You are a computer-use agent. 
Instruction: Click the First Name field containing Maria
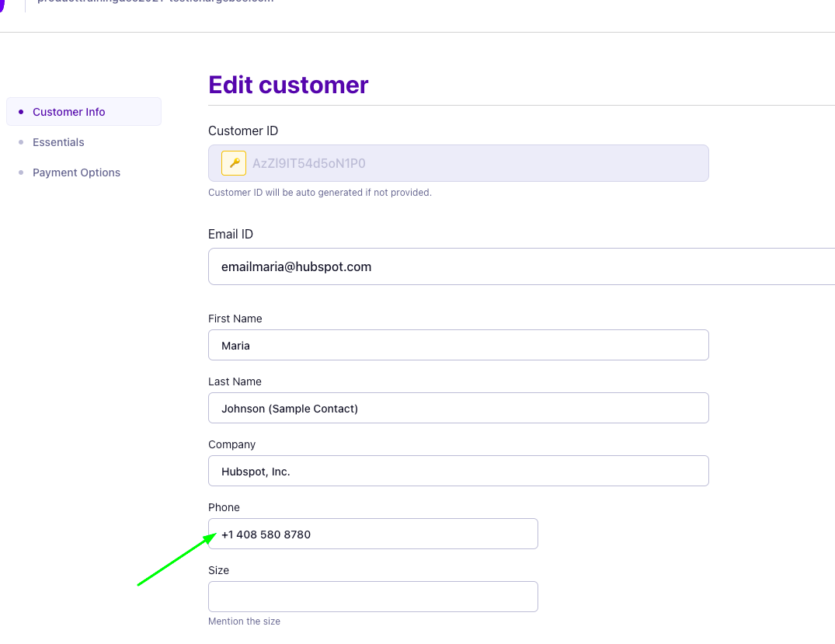pyautogui.click(x=458, y=345)
